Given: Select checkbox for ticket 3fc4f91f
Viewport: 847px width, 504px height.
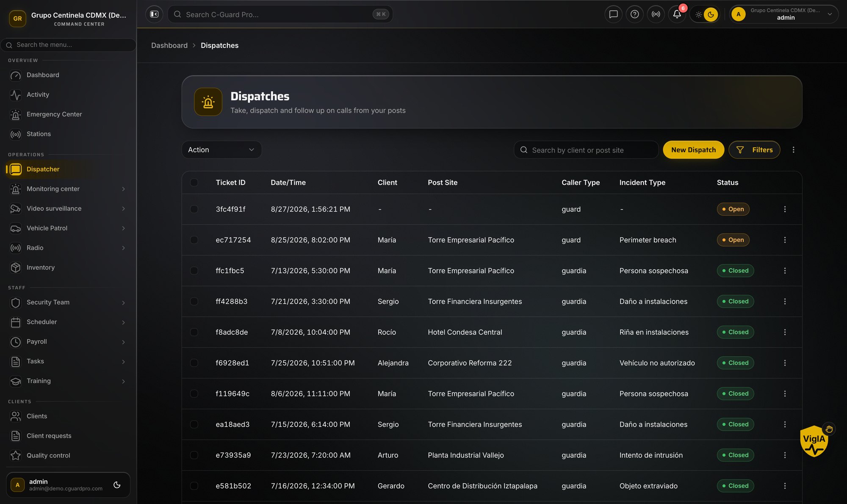Looking at the screenshot, I should pyautogui.click(x=194, y=209).
